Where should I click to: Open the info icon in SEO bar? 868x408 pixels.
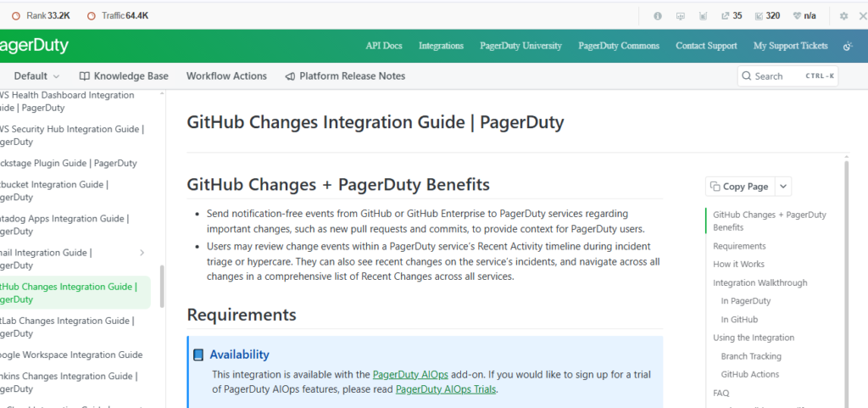(x=658, y=16)
